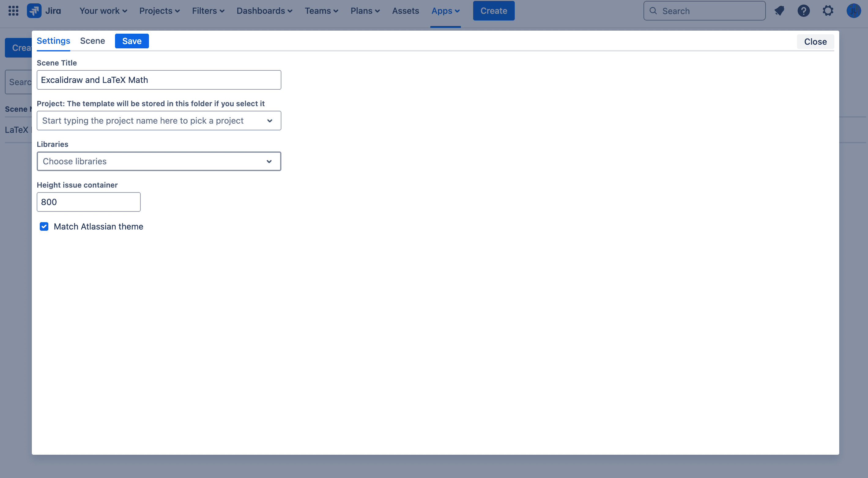Click the magnifier icon in the top search box

[x=653, y=11]
